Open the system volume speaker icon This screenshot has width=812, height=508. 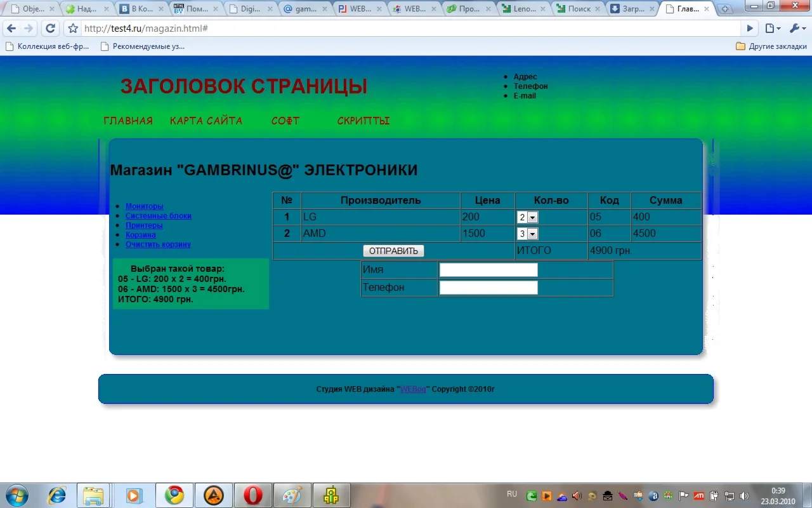pos(744,496)
